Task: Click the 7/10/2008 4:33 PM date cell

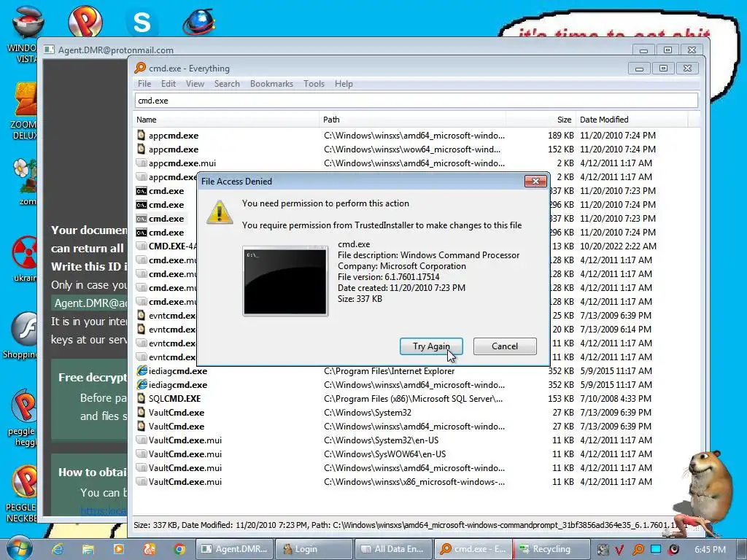Action: click(x=616, y=399)
